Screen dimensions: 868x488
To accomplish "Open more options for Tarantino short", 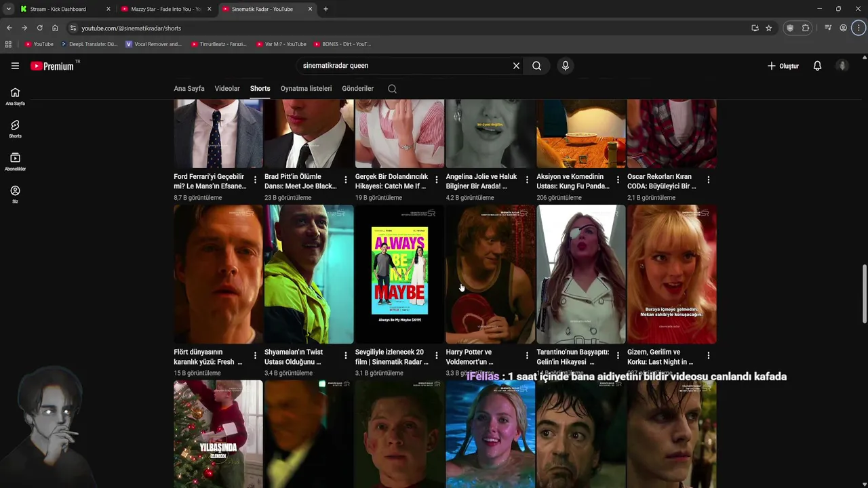I will [x=618, y=355].
